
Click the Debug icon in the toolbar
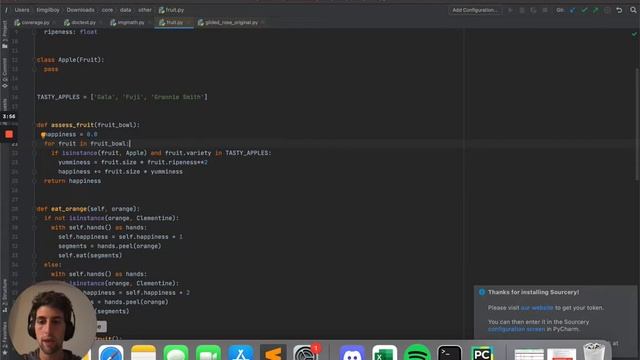[x=522, y=10]
